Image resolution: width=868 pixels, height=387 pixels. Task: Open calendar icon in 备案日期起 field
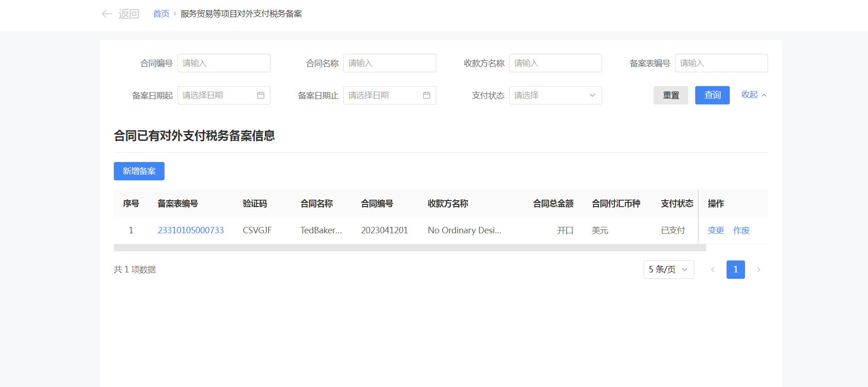(x=261, y=95)
